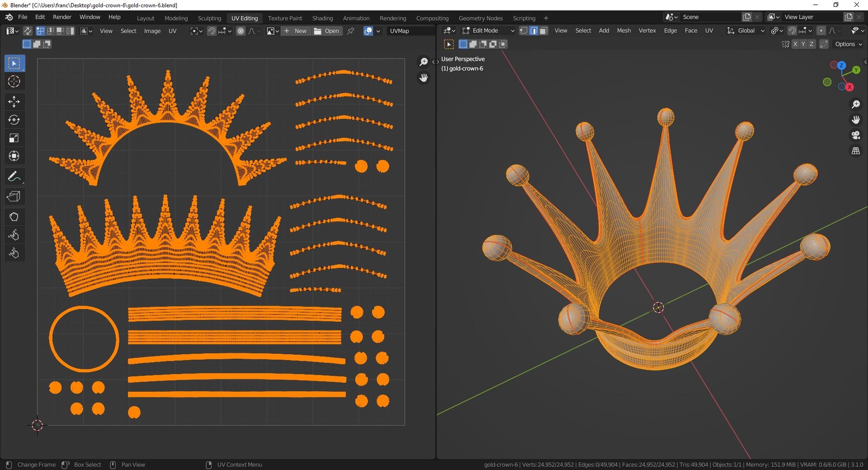Toggle UV sync selection

28,31
